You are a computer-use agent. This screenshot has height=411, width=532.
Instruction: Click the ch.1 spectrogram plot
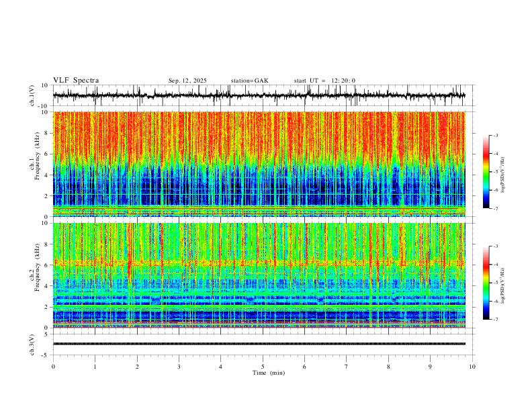[x=259, y=164]
